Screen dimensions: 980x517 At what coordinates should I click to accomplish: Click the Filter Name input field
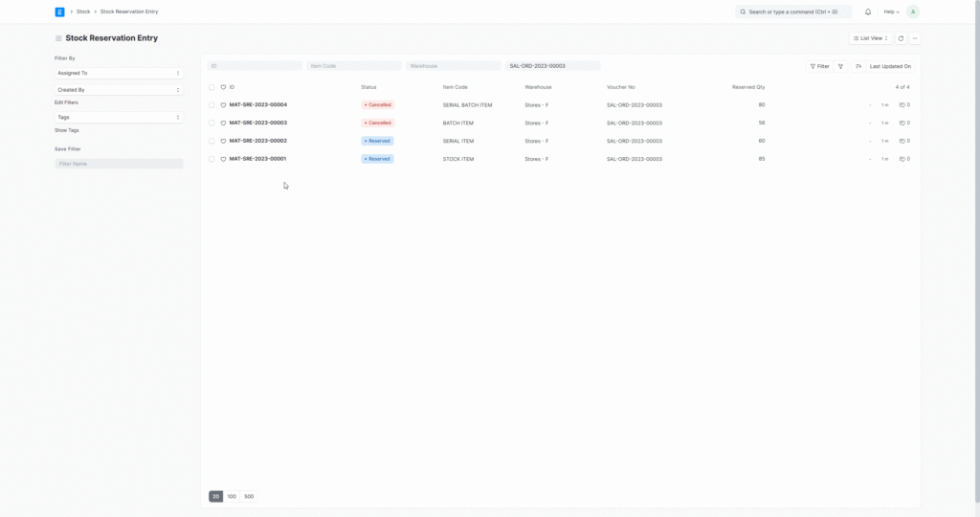point(119,164)
